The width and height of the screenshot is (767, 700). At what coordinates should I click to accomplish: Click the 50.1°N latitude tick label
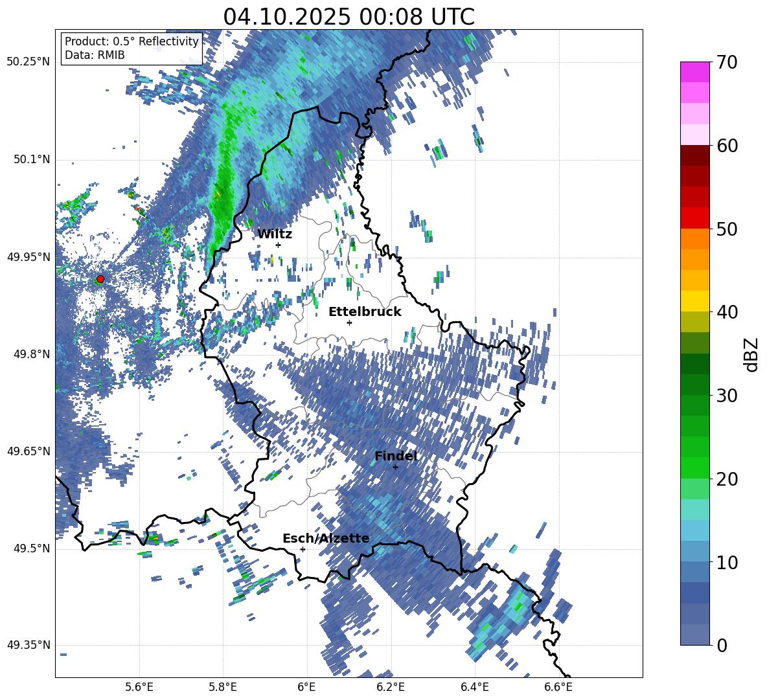[x=32, y=159]
